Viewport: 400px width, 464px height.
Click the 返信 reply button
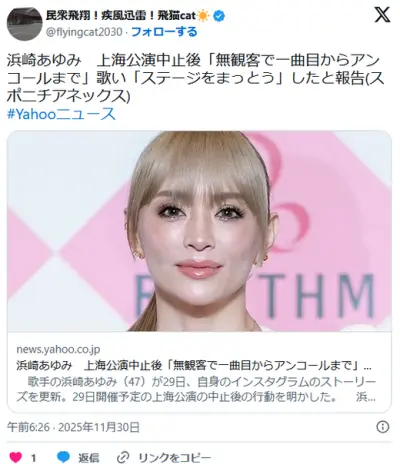coord(88,458)
